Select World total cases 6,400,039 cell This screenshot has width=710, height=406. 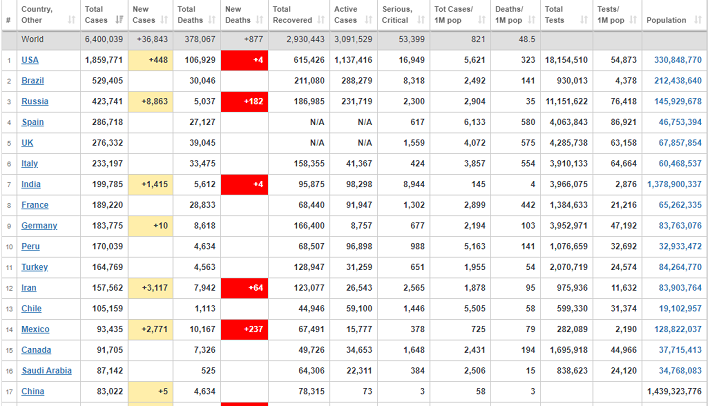(x=104, y=39)
